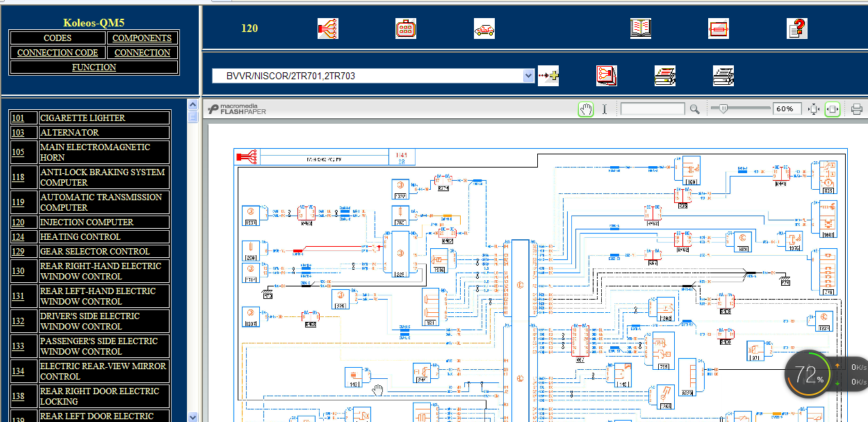The image size is (868, 422).
Task: Click the Koleos-QM5 title text
Action: [x=94, y=22]
